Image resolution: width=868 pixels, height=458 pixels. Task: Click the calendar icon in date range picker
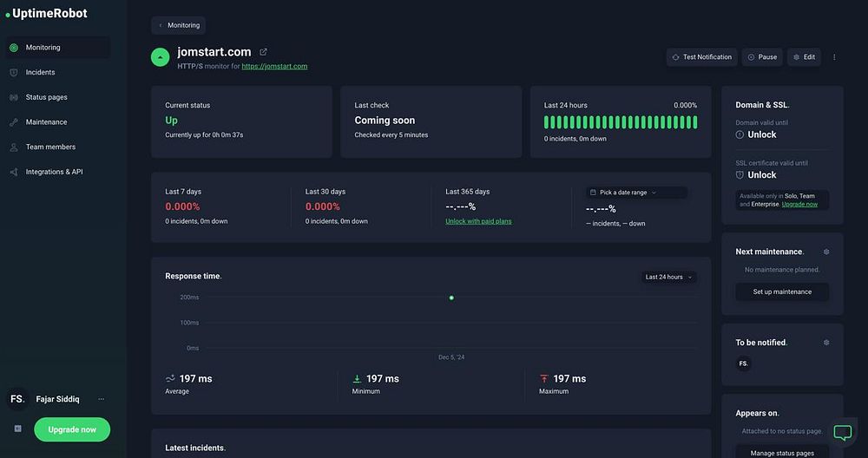click(x=593, y=193)
